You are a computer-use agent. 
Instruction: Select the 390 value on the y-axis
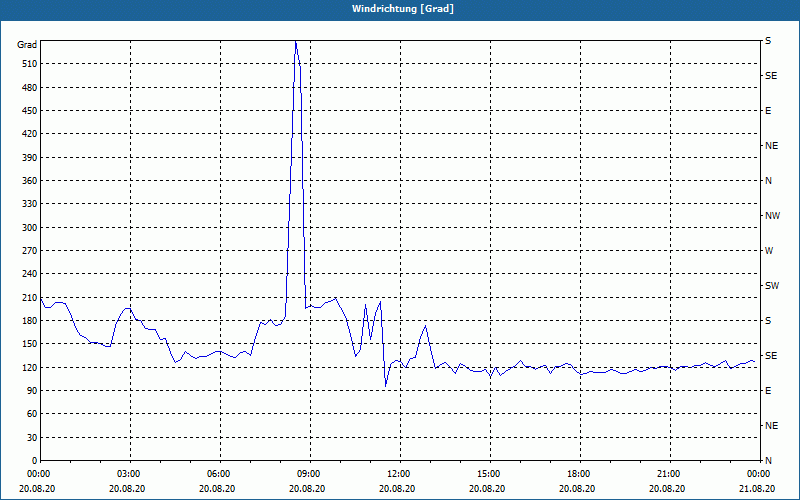(x=31, y=158)
